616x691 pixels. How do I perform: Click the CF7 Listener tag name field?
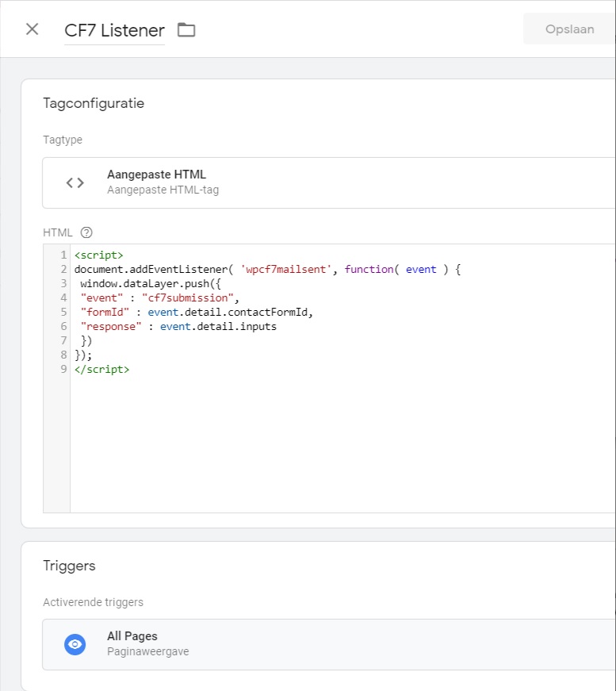114,30
